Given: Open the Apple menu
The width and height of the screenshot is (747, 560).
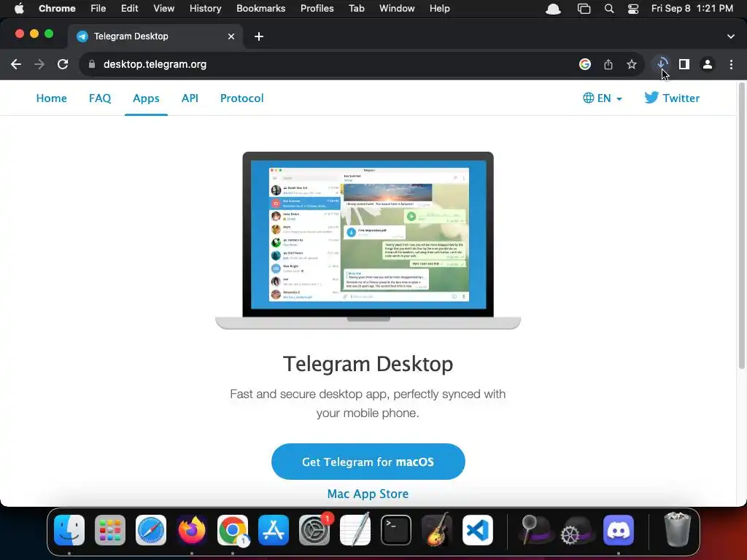Looking at the screenshot, I should [19, 9].
